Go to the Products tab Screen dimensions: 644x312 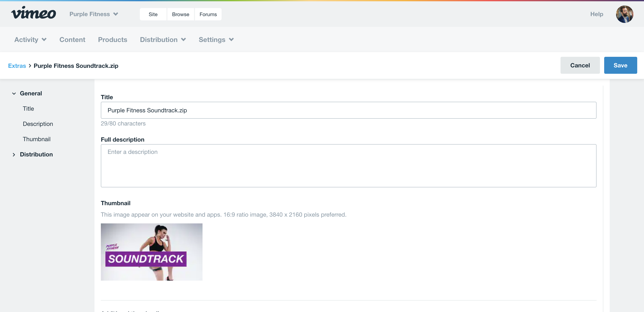[x=112, y=40]
